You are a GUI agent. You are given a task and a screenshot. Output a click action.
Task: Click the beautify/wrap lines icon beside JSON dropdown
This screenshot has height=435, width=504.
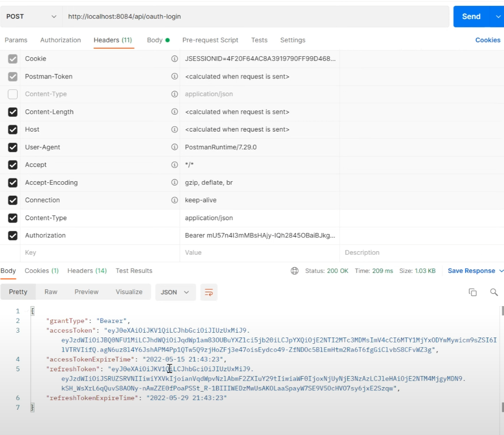coord(209,292)
